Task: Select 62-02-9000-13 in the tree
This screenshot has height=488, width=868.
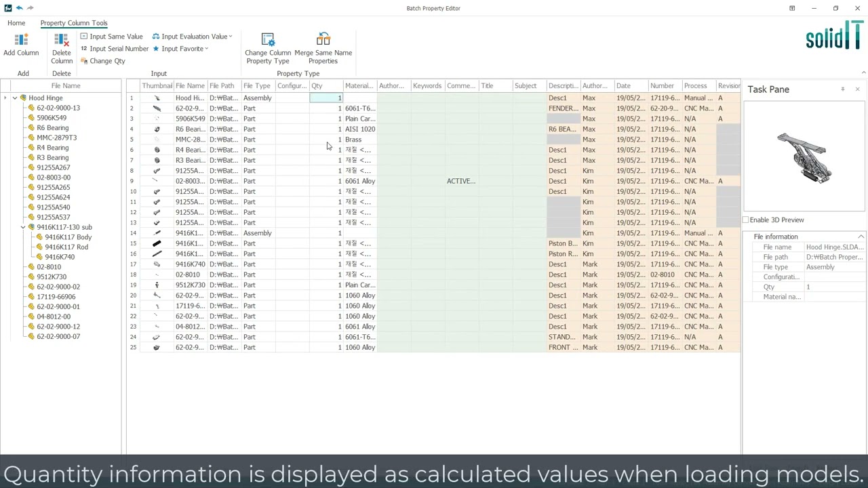Action: pos(58,108)
